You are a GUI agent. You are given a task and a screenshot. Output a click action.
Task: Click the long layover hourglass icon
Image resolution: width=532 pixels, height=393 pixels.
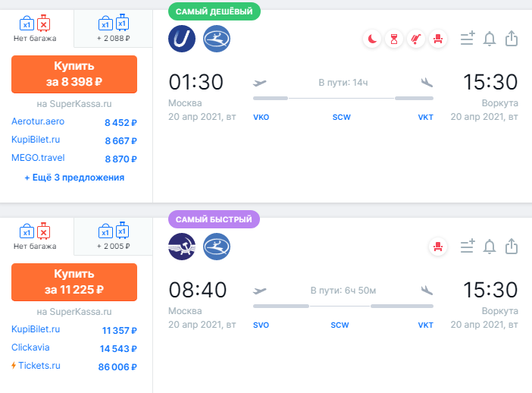[393, 39]
